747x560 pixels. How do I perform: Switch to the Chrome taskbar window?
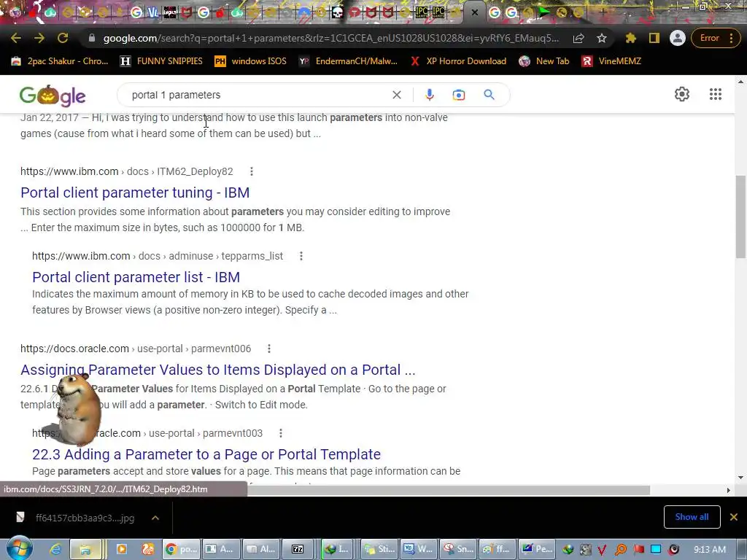(x=181, y=549)
